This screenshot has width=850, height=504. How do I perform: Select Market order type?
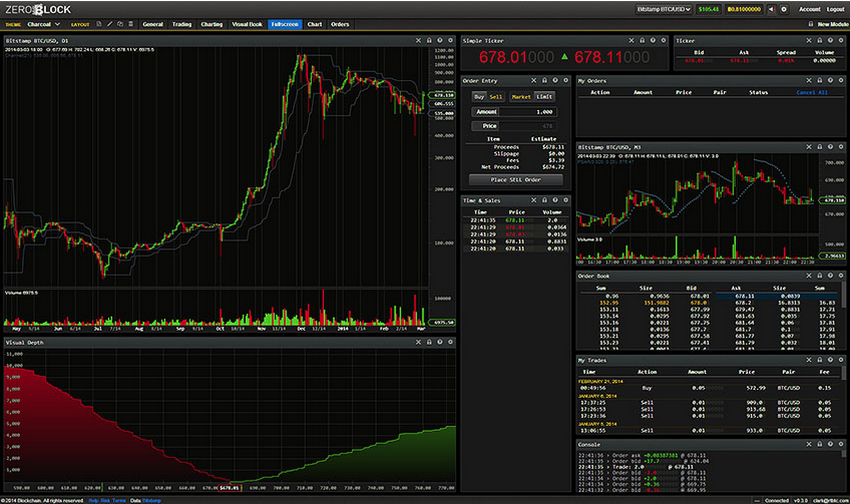coord(521,97)
